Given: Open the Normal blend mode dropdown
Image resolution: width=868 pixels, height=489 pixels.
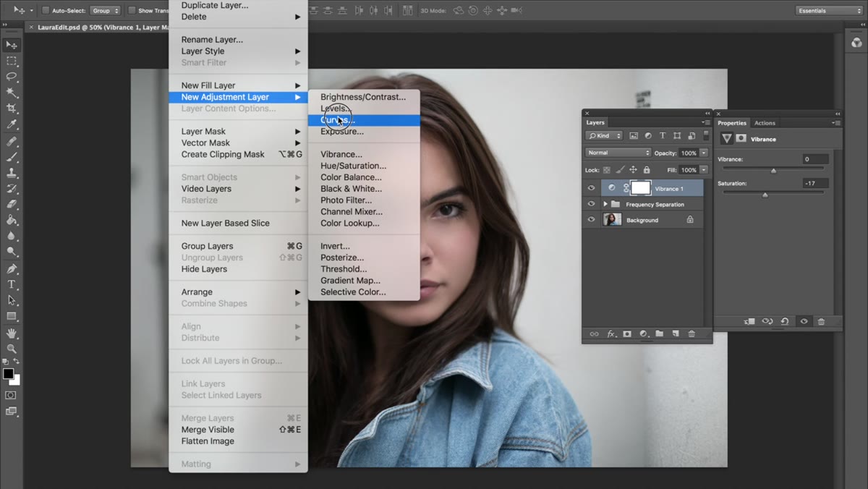Looking at the screenshot, I should (618, 153).
